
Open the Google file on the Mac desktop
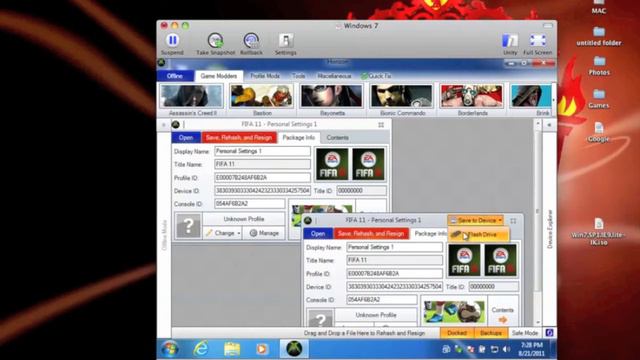599,131
